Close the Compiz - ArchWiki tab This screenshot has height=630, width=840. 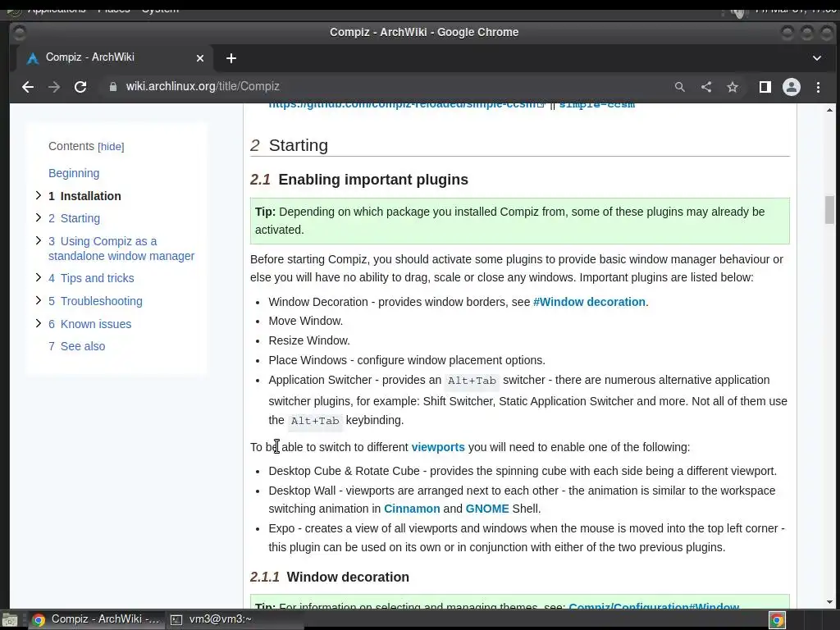click(x=200, y=58)
